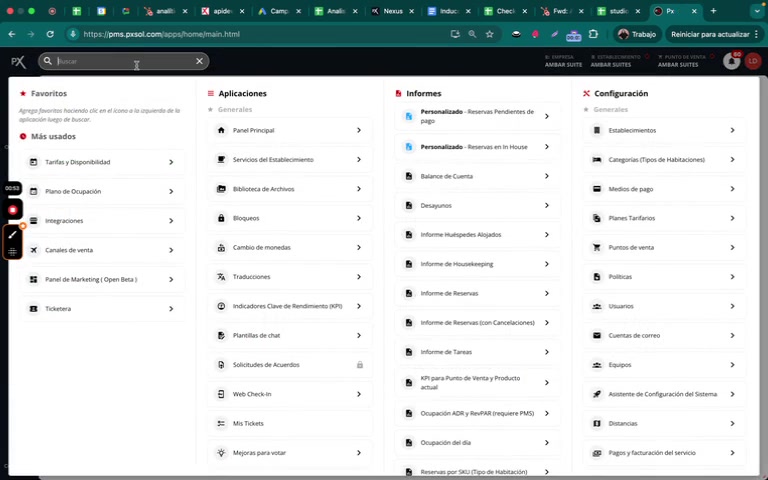
Task: Click the Ticketera icon
Action: [x=33, y=309]
